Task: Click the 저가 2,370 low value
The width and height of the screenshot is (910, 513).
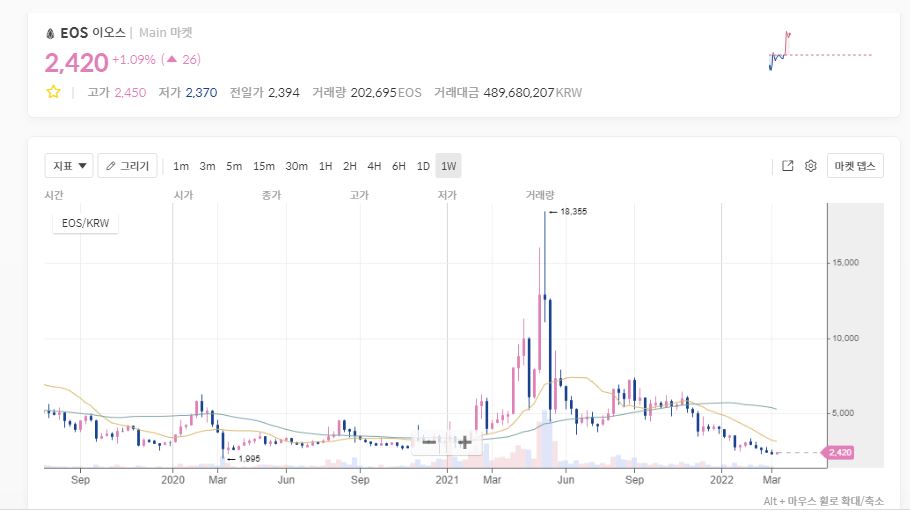Action: click(188, 93)
